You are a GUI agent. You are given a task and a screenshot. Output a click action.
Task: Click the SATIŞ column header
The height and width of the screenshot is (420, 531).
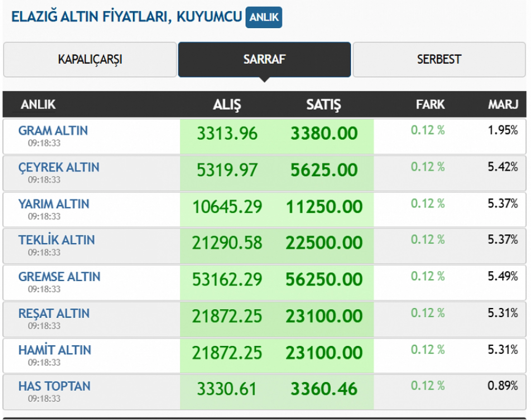[x=324, y=104]
